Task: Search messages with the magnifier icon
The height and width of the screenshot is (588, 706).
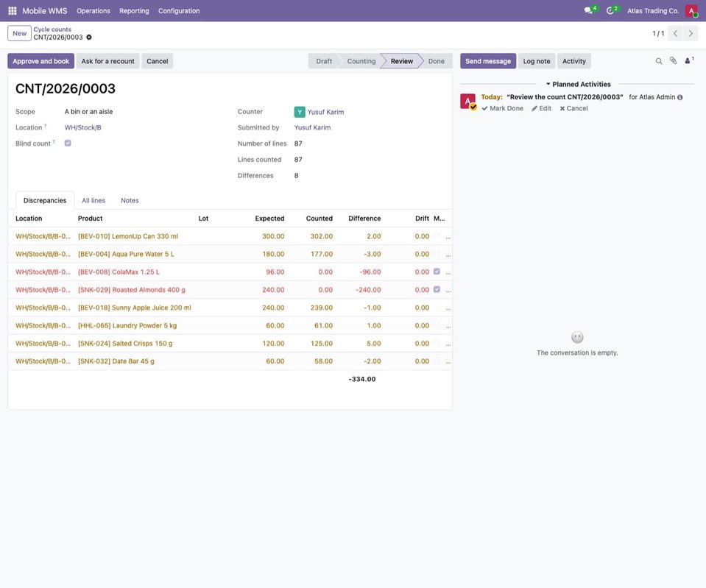Action: tap(659, 61)
